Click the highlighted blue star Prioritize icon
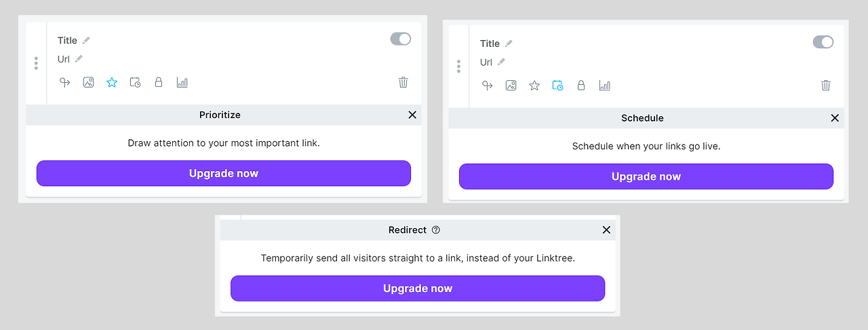 pyautogui.click(x=112, y=83)
